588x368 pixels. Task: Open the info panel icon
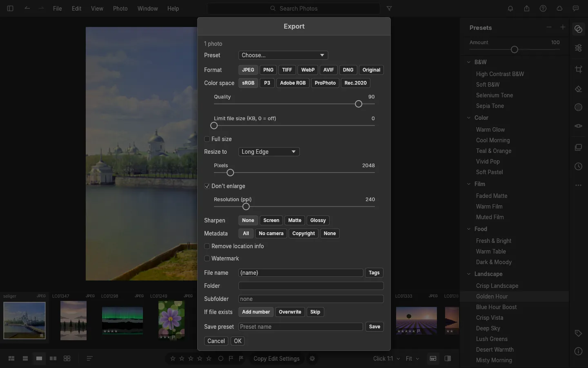pos(579,351)
